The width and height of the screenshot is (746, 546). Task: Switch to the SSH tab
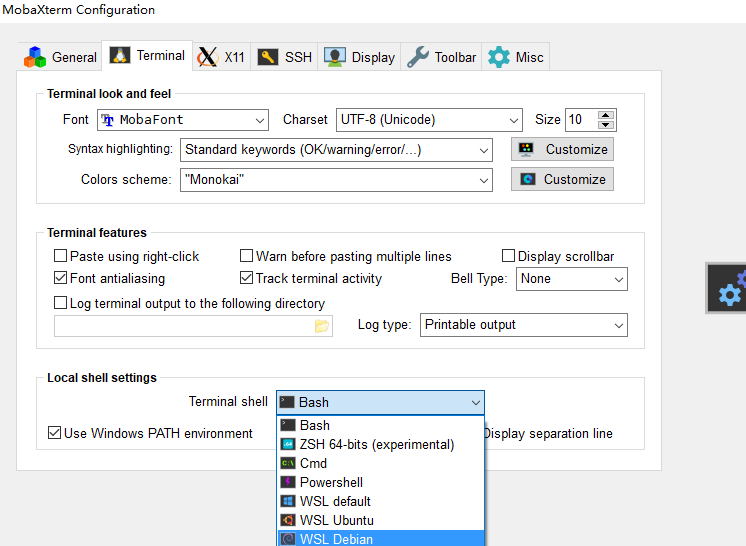point(285,57)
